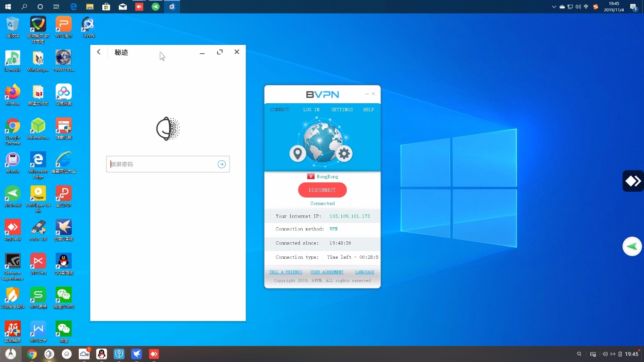The image size is (644, 362).
Task: Open the Mail app in taskbar
Action: [123, 7]
